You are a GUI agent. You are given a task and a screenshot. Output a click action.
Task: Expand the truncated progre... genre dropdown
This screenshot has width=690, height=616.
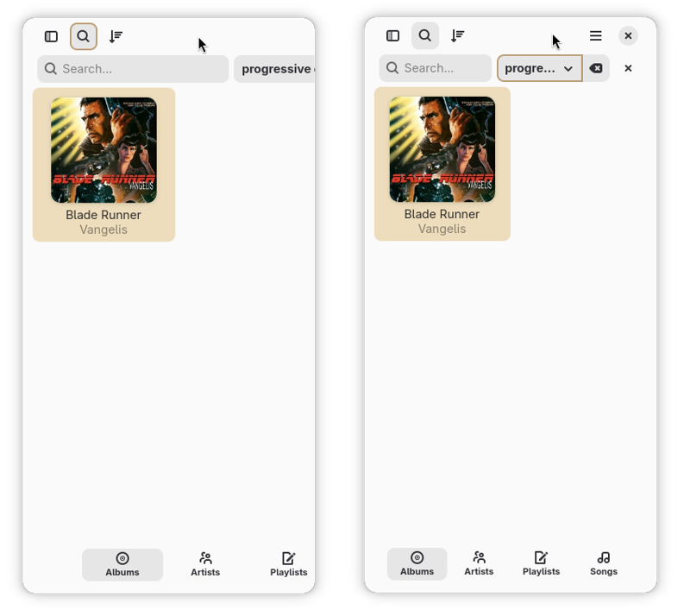coord(540,68)
